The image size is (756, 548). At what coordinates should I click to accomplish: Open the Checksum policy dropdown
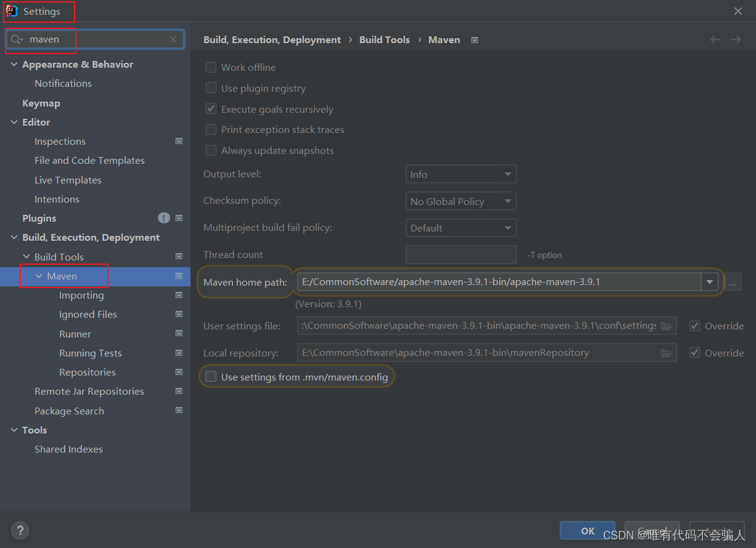[461, 201]
